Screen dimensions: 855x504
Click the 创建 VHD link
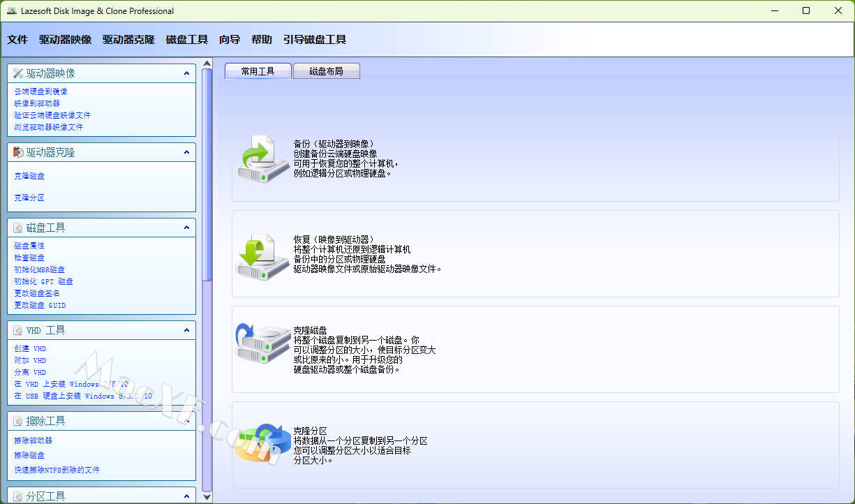click(30, 348)
